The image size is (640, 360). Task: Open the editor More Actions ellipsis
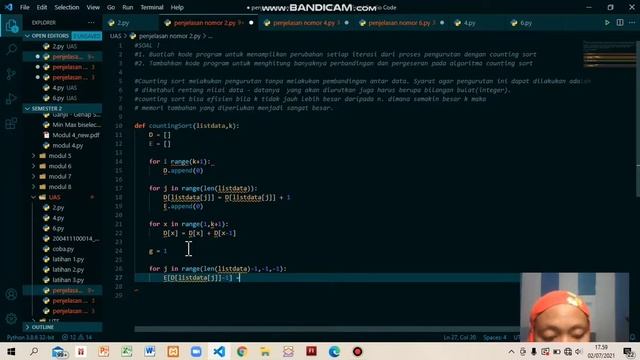point(632,23)
